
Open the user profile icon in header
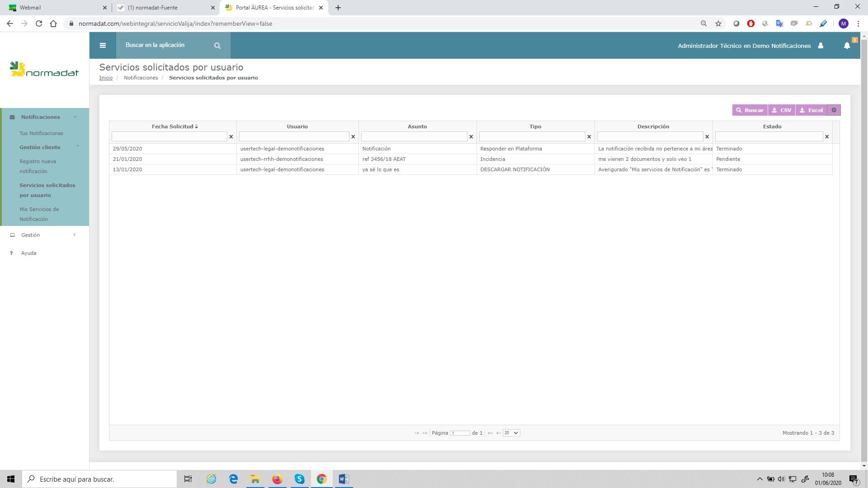point(821,46)
